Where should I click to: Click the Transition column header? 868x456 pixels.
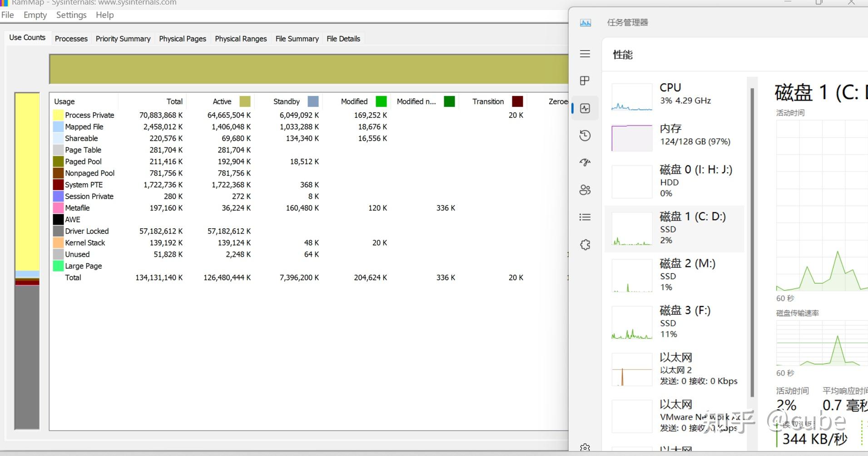[493, 101]
